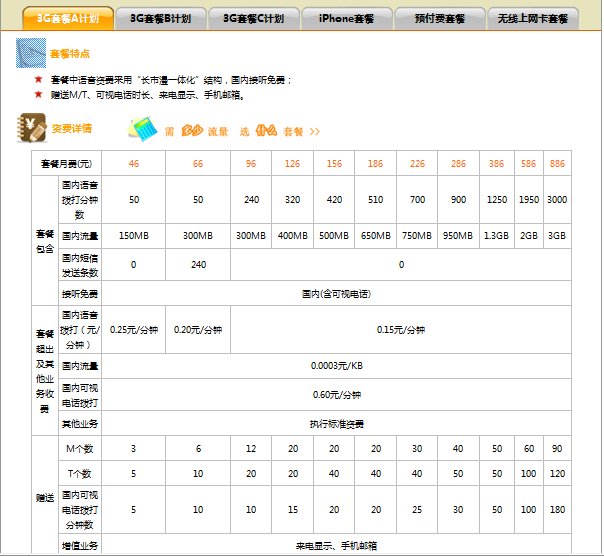Viewport: 604px width, 556px height.
Task: Click the 2GB data cell
Action: click(x=529, y=235)
